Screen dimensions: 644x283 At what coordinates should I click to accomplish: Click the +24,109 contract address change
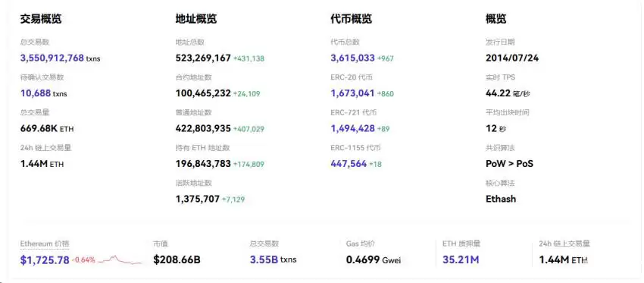coord(246,94)
